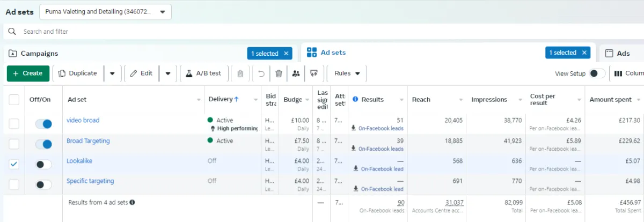Click the Results info icon
644x222 pixels.
coord(355,99)
